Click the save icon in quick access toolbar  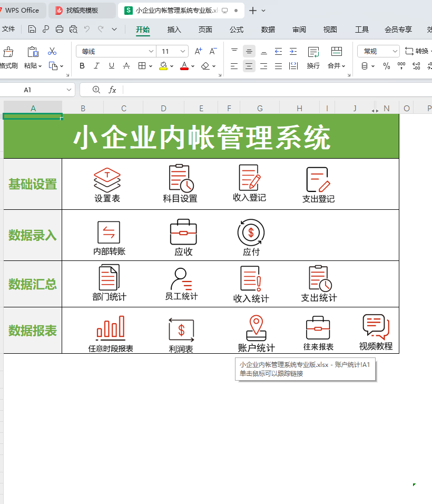32,30
